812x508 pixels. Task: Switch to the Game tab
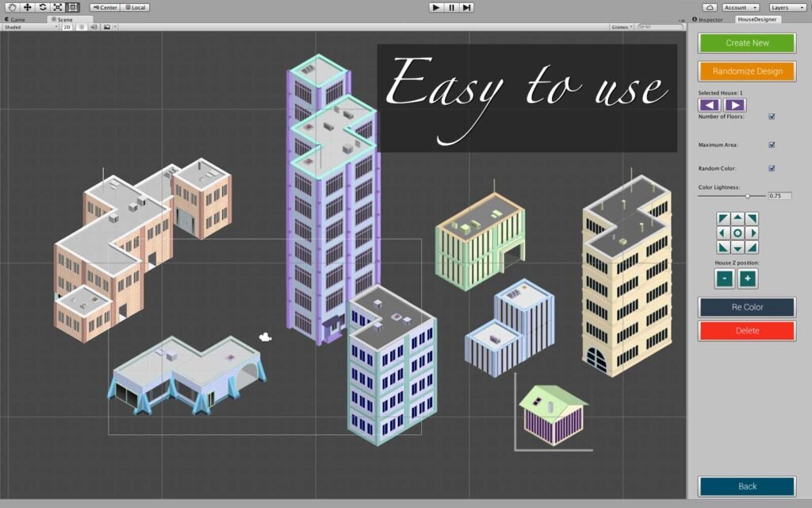click(16, 19)
